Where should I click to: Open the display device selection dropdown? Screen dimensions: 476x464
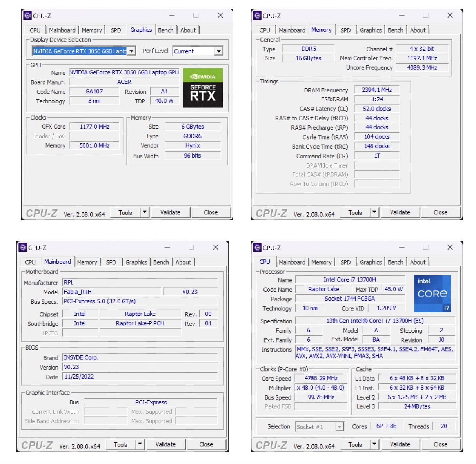(x=132, y=51)
